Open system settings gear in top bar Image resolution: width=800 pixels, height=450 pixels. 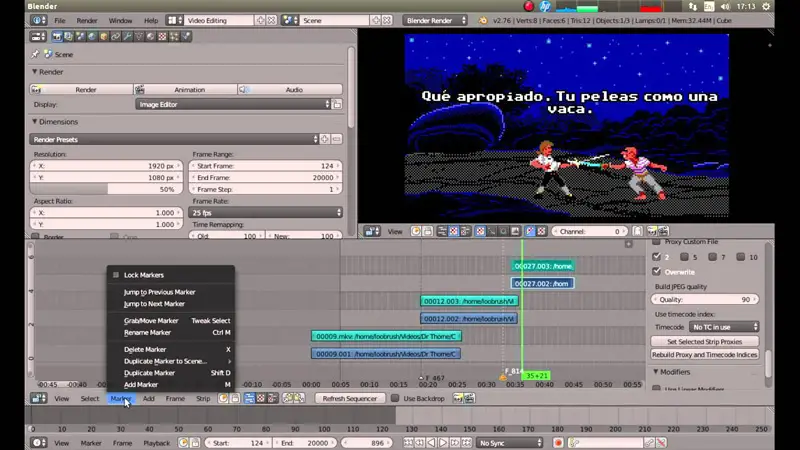click(766, 7)
